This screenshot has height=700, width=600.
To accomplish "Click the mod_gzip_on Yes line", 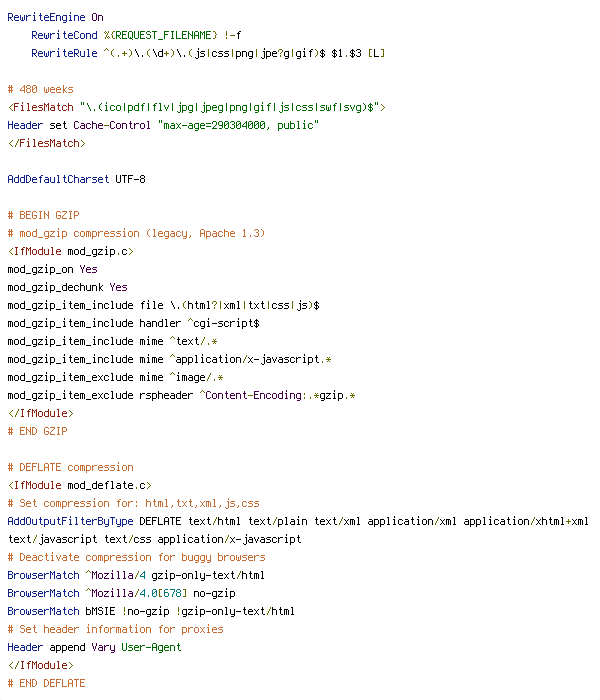I will pos(52,269).
